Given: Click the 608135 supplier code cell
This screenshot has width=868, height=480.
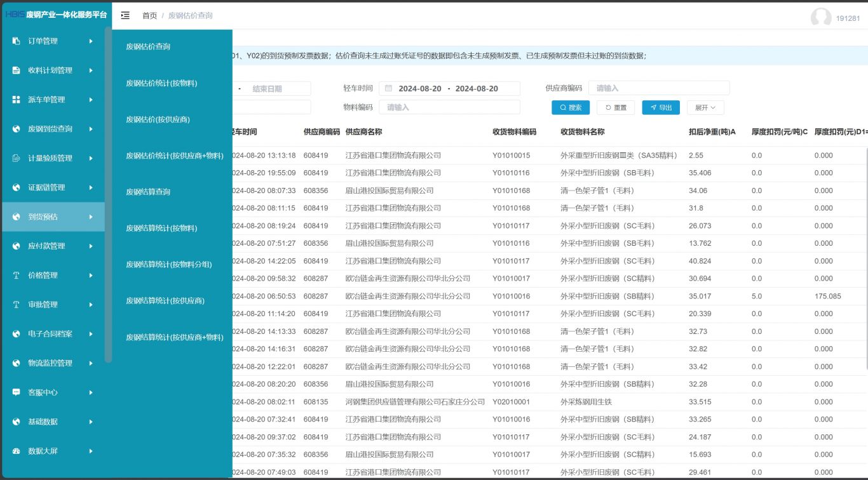Looking at the screenshot, I should tap(316, 402).
